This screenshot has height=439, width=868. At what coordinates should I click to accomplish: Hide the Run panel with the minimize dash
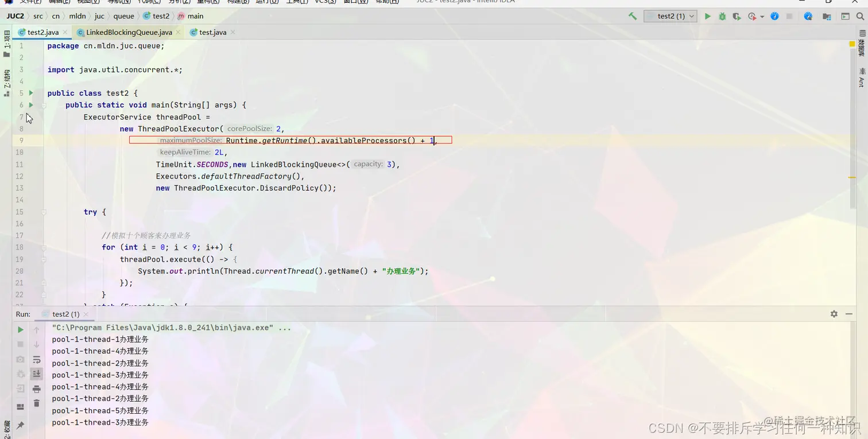(x=849, y=314)
